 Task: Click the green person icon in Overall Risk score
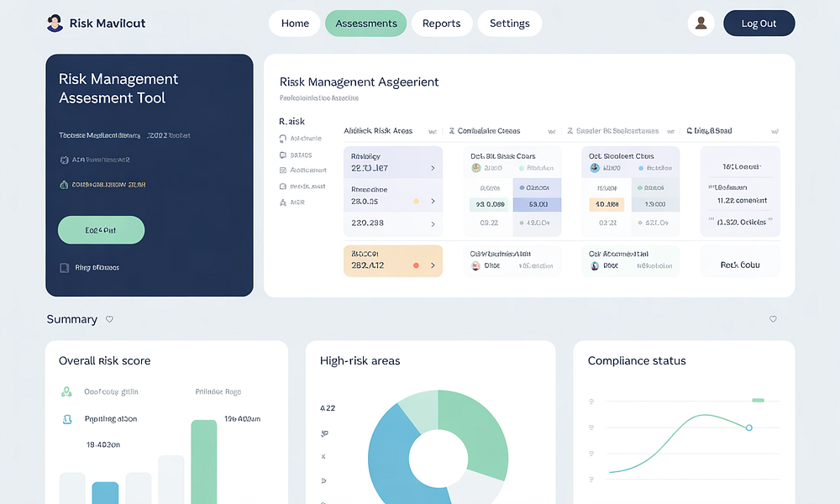(66, 391)
